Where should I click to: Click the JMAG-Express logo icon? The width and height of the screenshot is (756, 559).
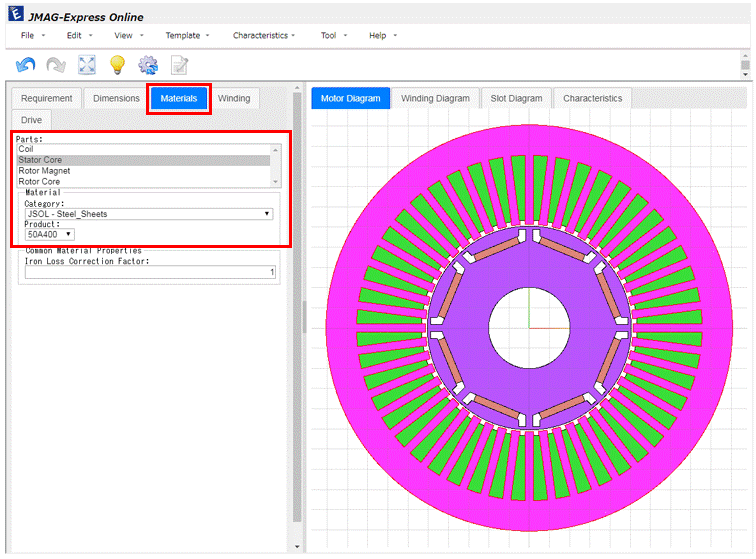tap(16, 16)
